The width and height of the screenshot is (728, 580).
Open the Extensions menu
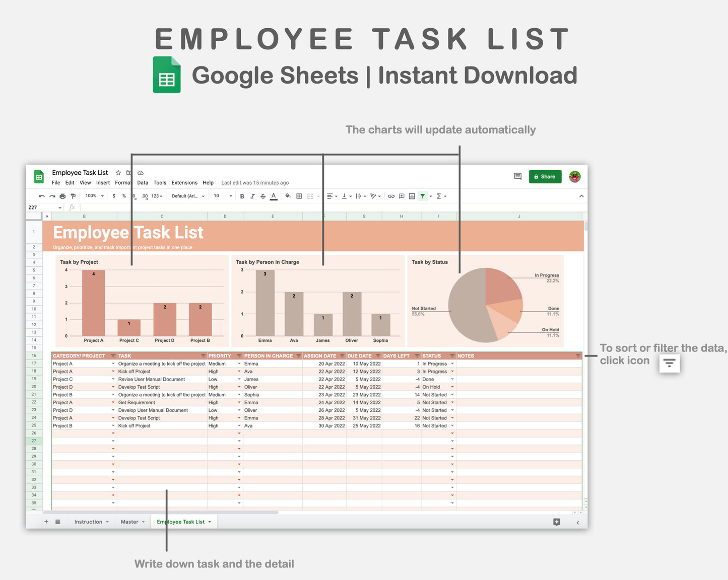click(x=184, y=183)
